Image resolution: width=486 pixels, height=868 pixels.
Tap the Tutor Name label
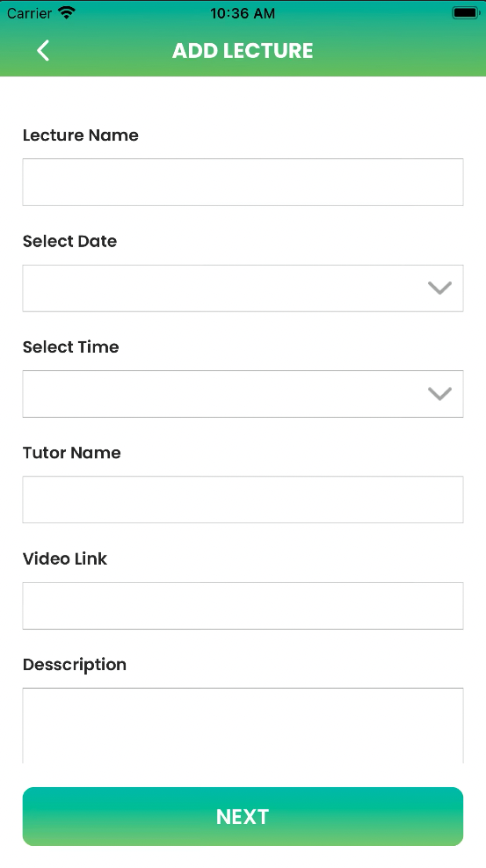(x=72, y=452)
